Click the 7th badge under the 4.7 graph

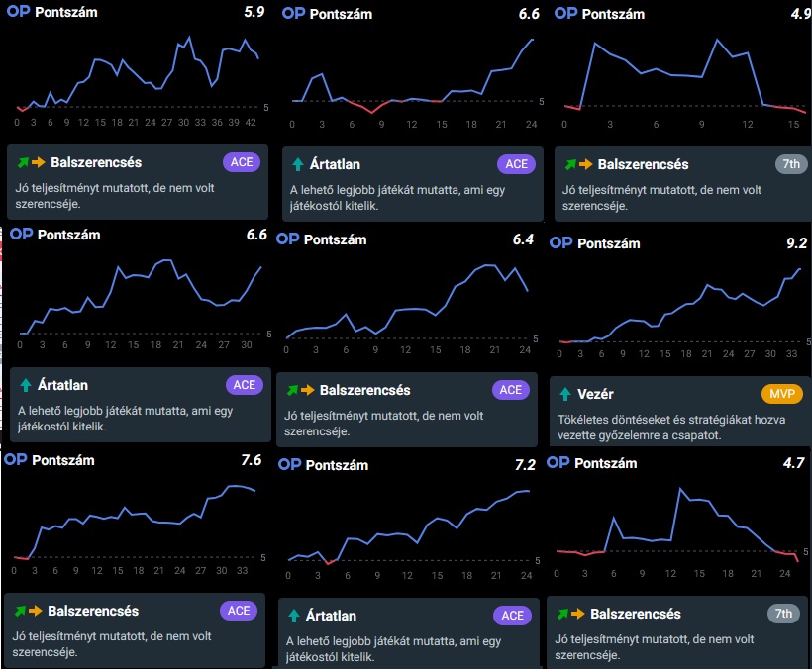[783, 614]
